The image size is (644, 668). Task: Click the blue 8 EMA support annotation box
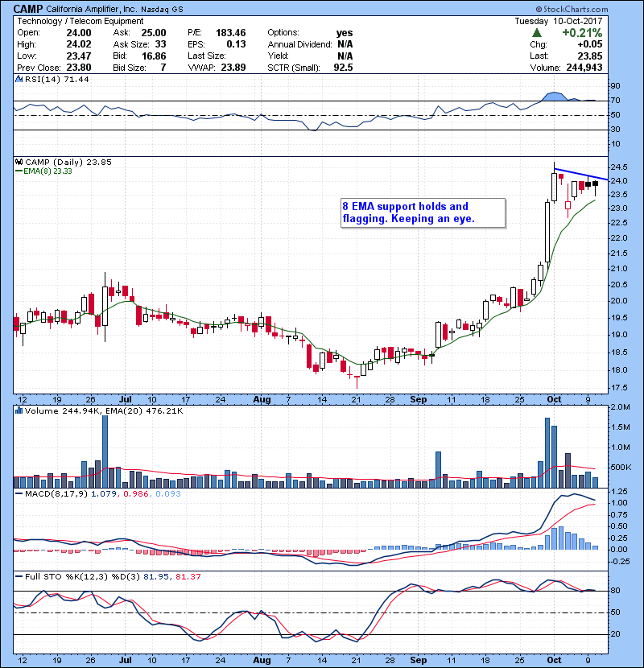pyautogui.click(x=423, y=212)
